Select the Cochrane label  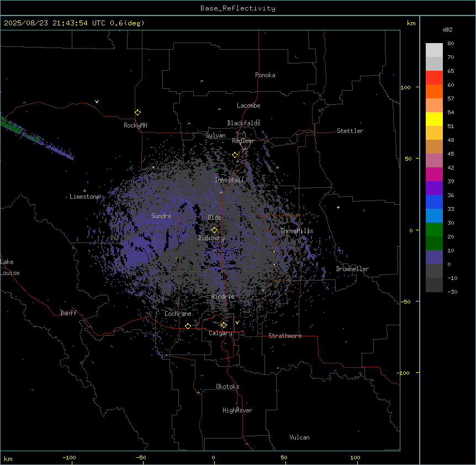(178, 314)
